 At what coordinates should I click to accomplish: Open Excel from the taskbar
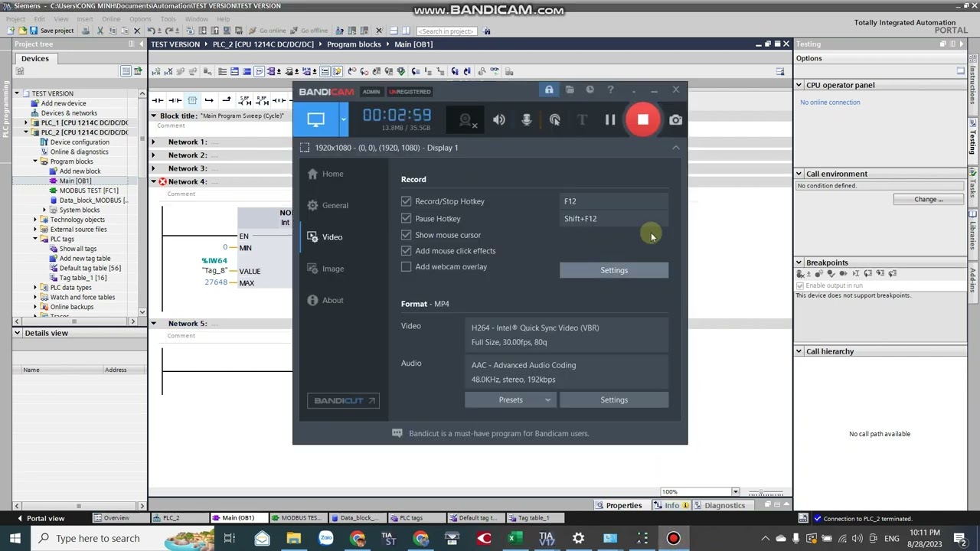[514, 539]
